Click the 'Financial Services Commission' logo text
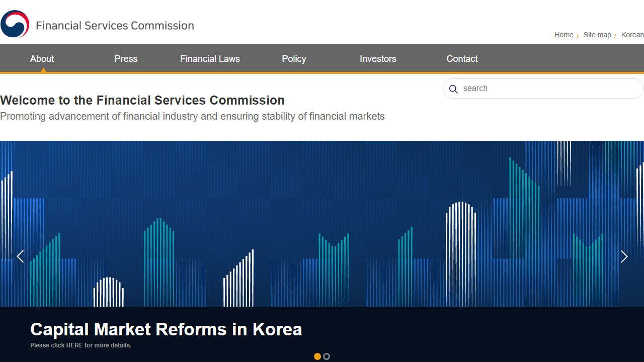This screenshot has width=644, height=362. [x=115, y=26]
